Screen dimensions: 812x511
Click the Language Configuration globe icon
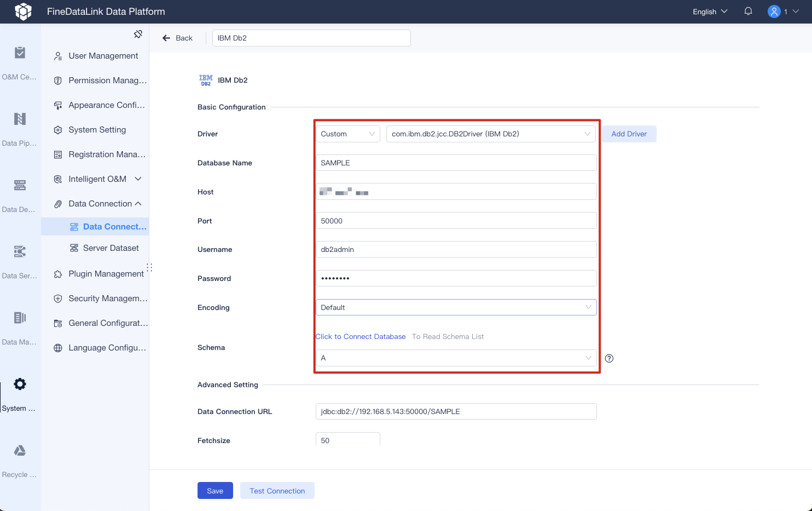[x=58, y=348]
